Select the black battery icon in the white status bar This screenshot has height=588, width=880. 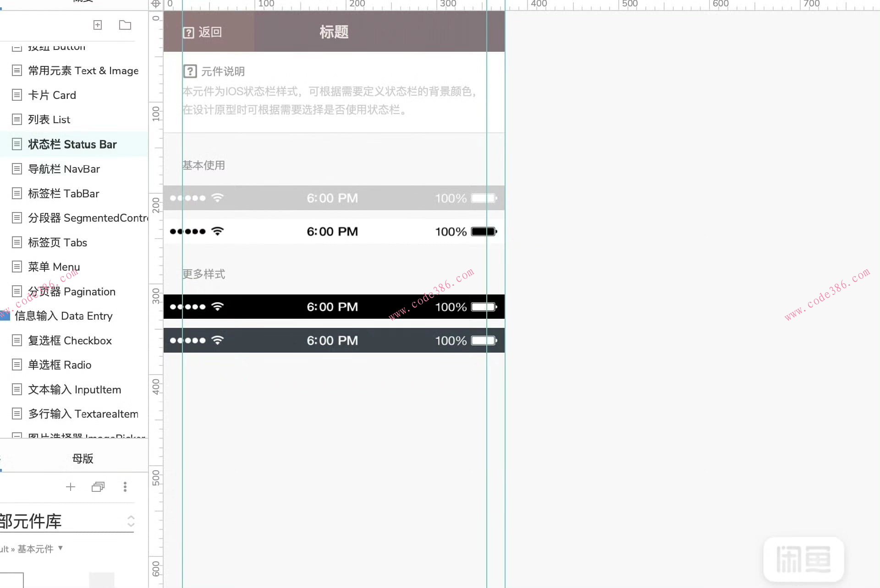(x=484, y=232)
